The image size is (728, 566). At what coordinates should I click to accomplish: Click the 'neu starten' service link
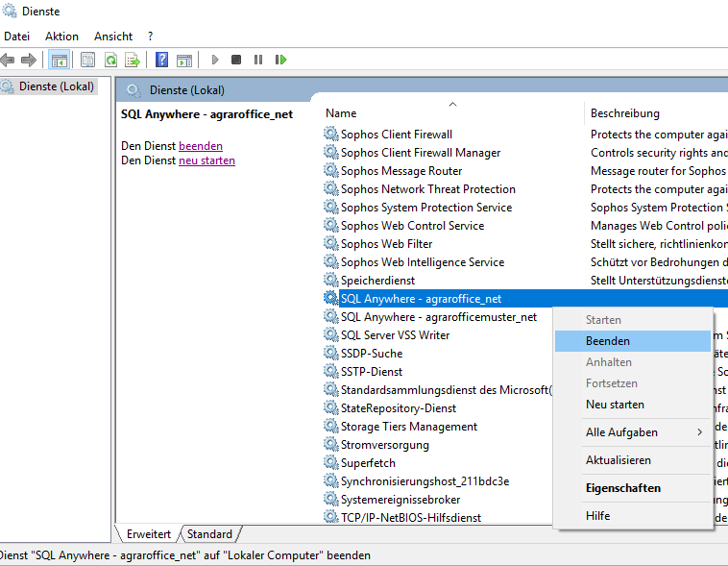click(x=206, y=160)
